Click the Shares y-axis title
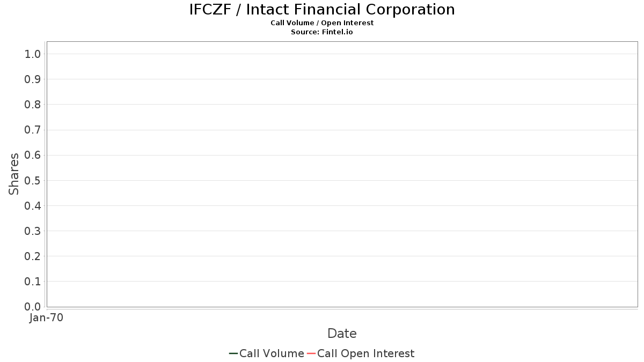The image size is (644, 362). point(14,174)
